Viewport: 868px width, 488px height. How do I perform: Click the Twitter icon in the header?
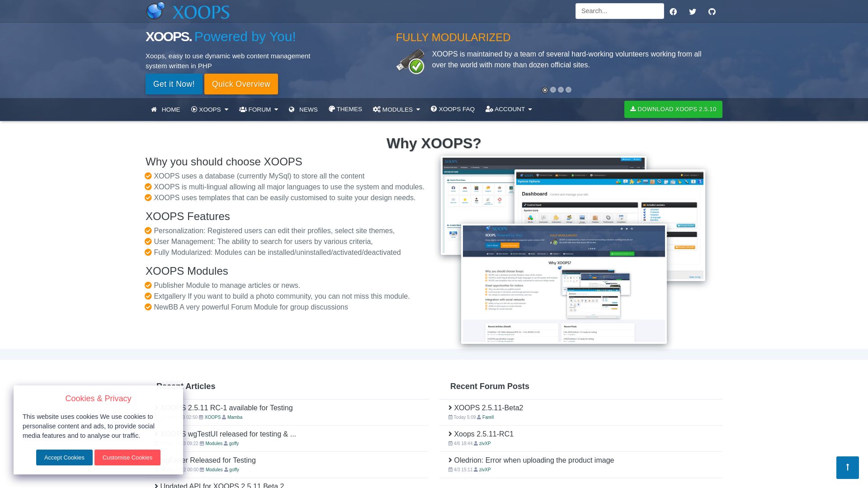[x=693, y=11]
